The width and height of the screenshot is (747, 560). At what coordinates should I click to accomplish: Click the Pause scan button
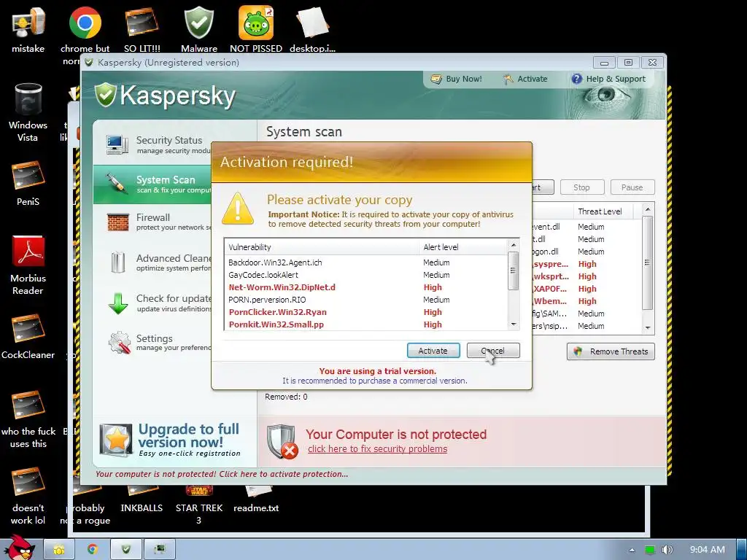[x=632, y=187]
